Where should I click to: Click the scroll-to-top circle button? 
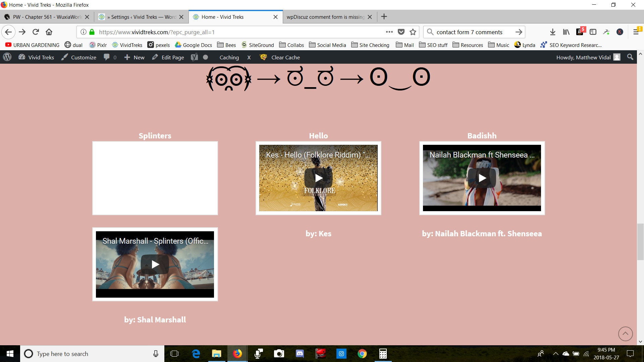[x=625, y=334]
